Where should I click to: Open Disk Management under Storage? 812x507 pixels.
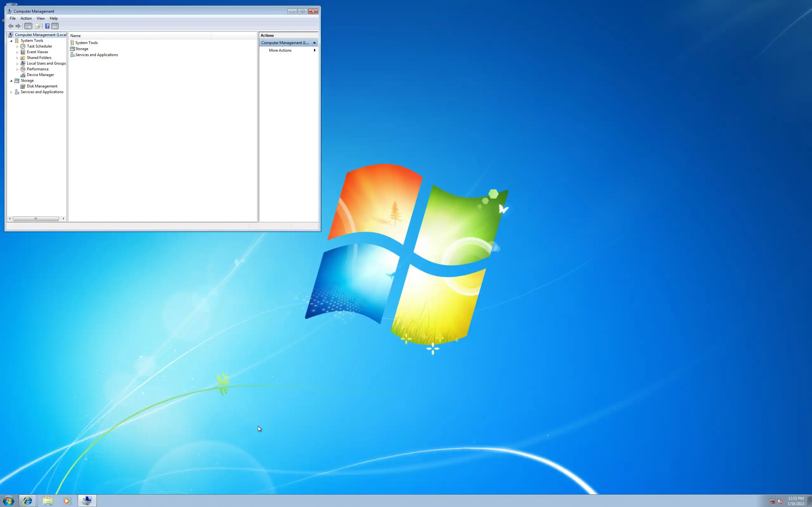click(42, 86)
